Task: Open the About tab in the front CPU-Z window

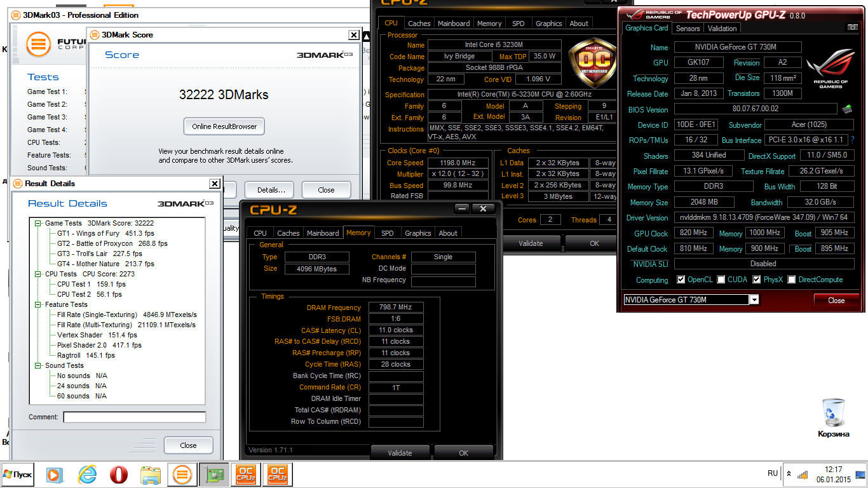Action: (448, 233)
